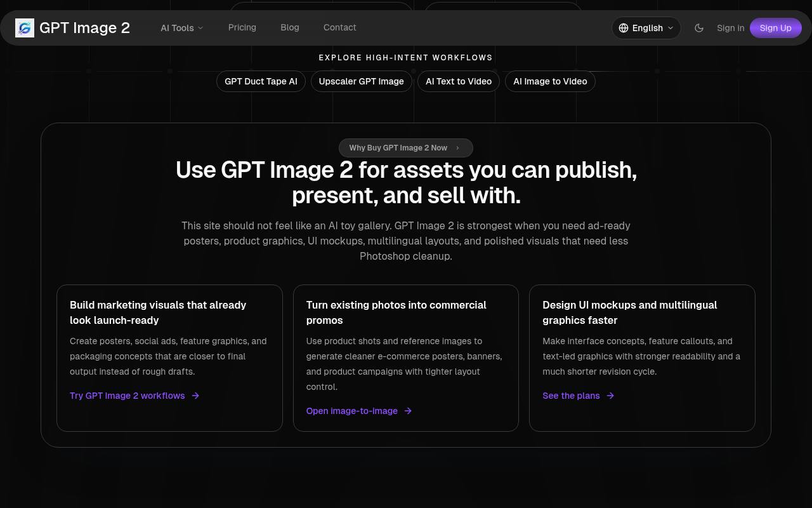Image resolution: width=812 pixels, height=508 pixels.
Task: Click the 'Use product shots and reference images' description
Action: click(404, 364)
